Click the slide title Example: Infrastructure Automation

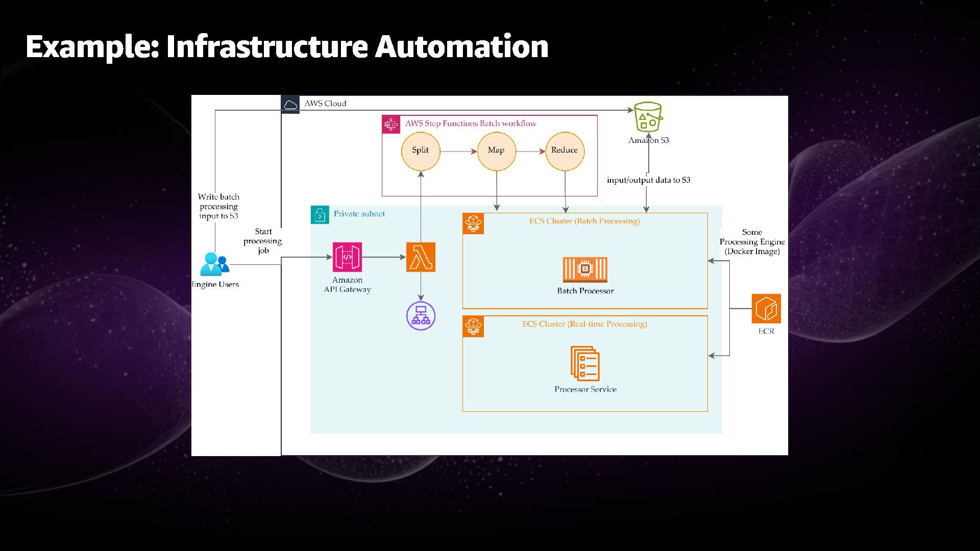(x=287, y=46)
